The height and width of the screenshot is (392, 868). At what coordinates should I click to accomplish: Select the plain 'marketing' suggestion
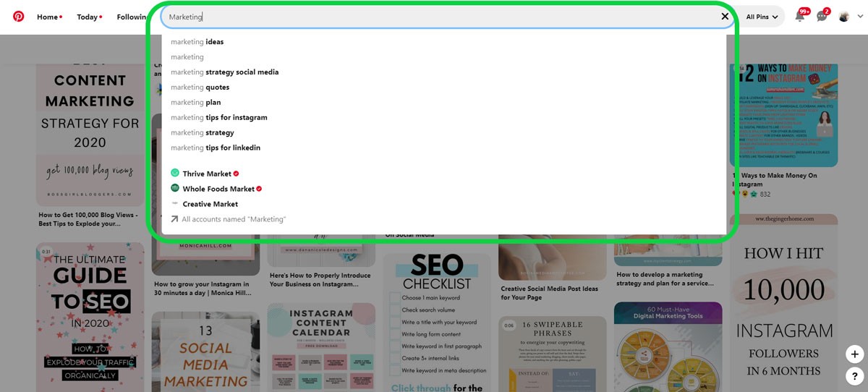click(187, 57)
